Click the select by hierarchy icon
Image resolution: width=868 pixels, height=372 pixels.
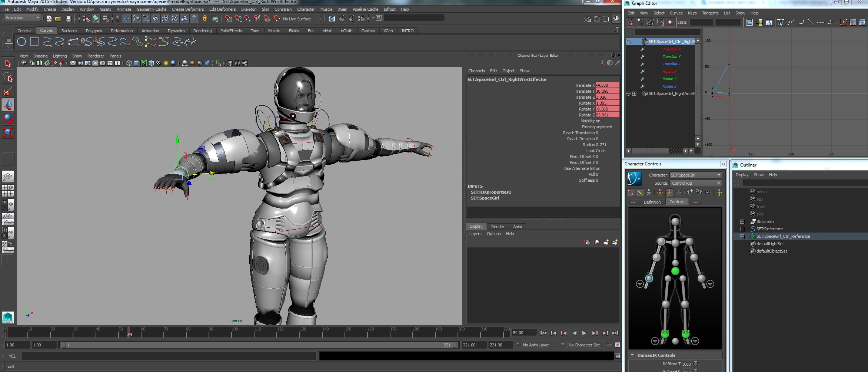[x=86, y=19]
